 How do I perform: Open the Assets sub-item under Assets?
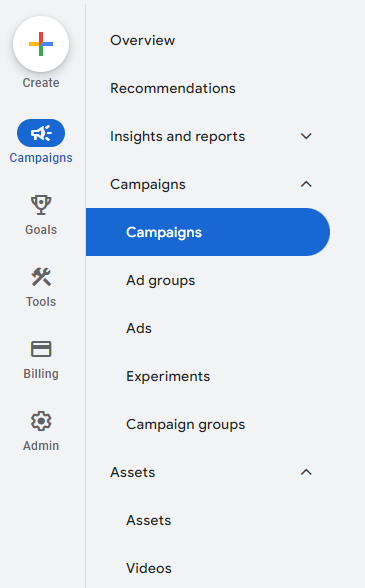pos(149,520)
